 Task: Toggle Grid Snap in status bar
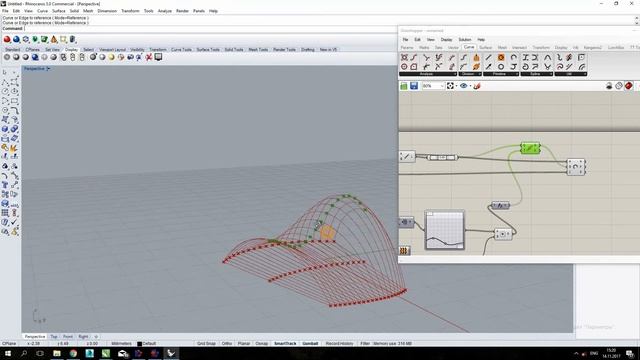pos(206,344)
